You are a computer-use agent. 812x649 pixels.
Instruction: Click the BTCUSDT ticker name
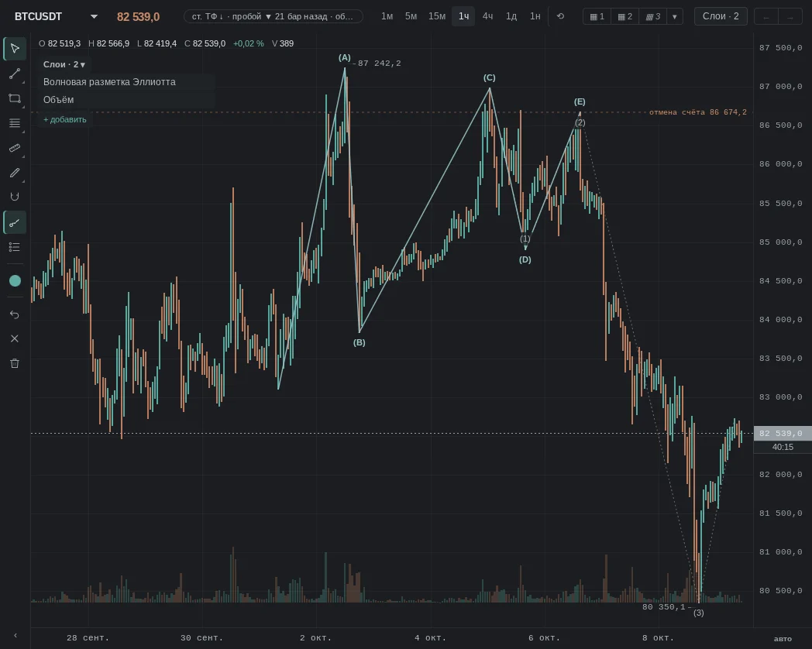[38, 16]
